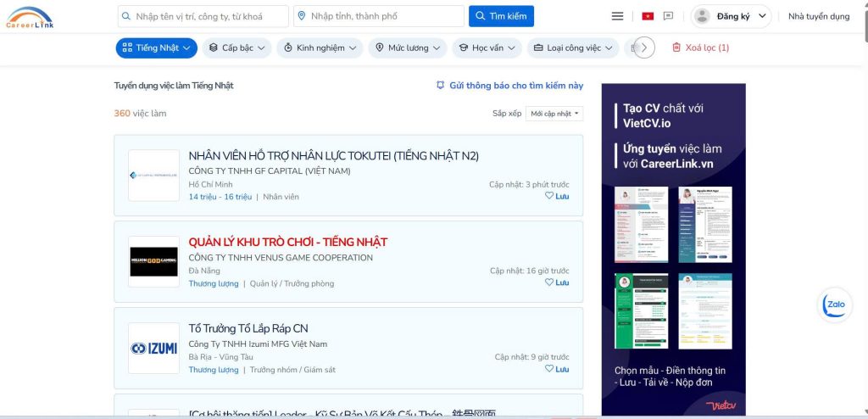Open the Zalo chat button

pyautogui.click(x=835, y=305)
